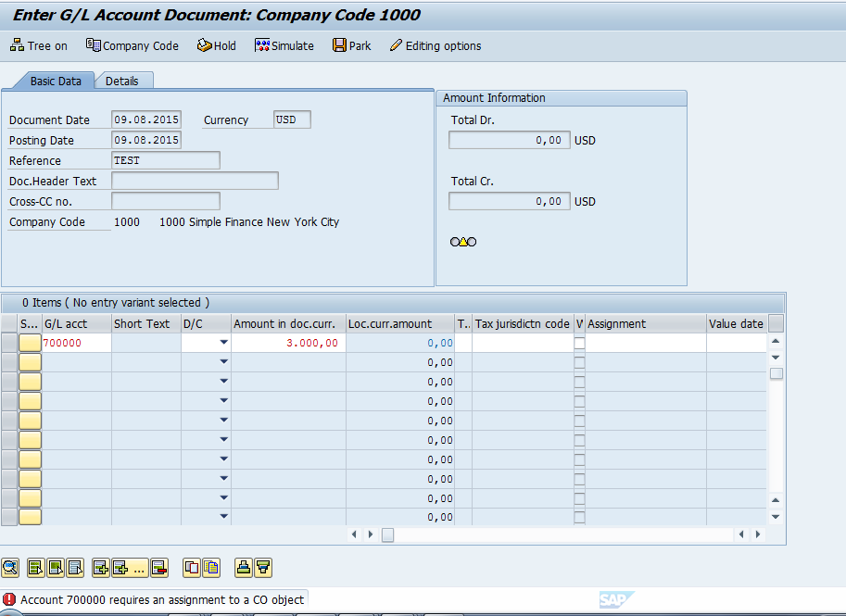Click the G/L account cell with 700000
Screen dimensions: 846x616
[x=77, y=343]
